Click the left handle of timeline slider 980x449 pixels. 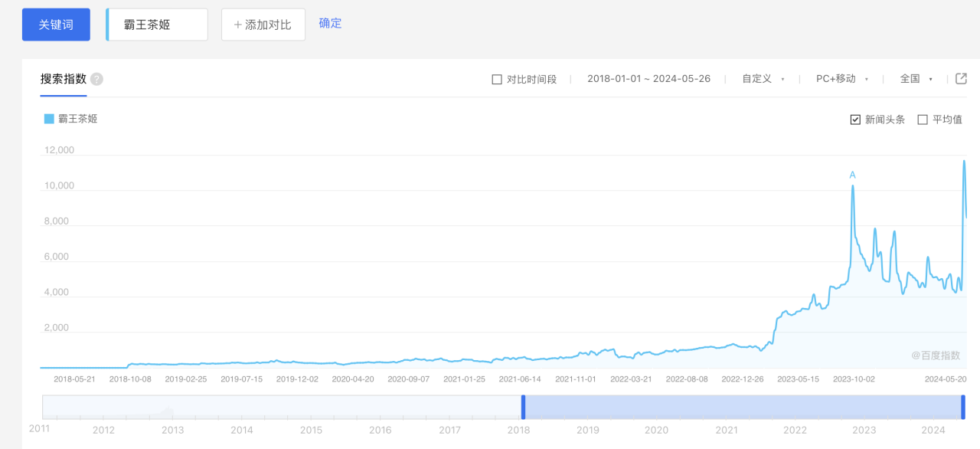point(523,407)
